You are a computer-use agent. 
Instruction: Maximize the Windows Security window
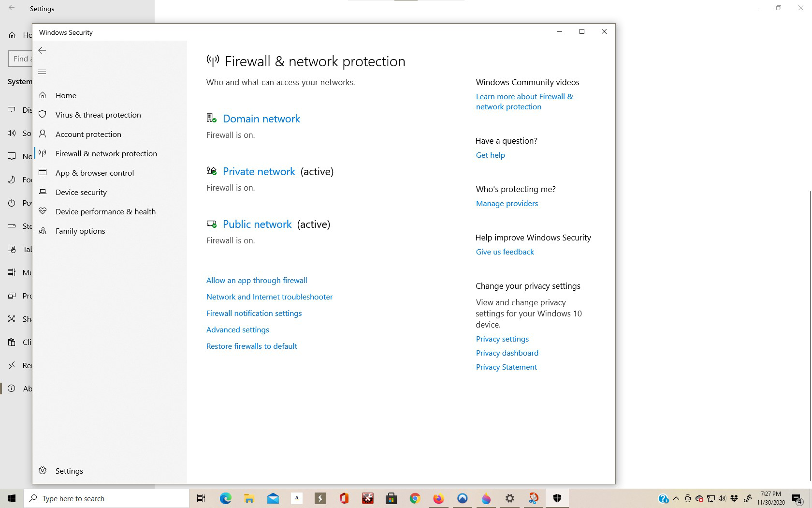[582, 31]
